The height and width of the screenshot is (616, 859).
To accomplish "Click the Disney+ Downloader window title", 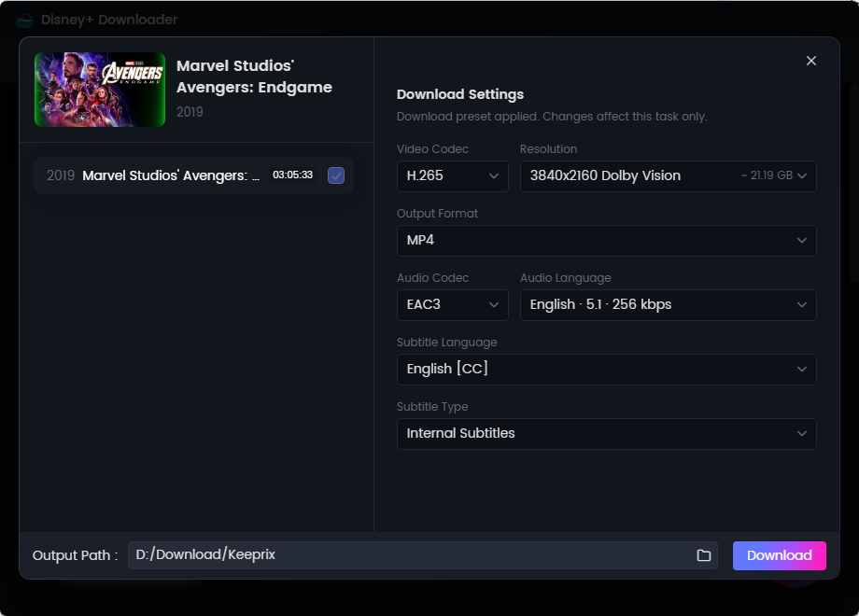I will pos(109,21).
